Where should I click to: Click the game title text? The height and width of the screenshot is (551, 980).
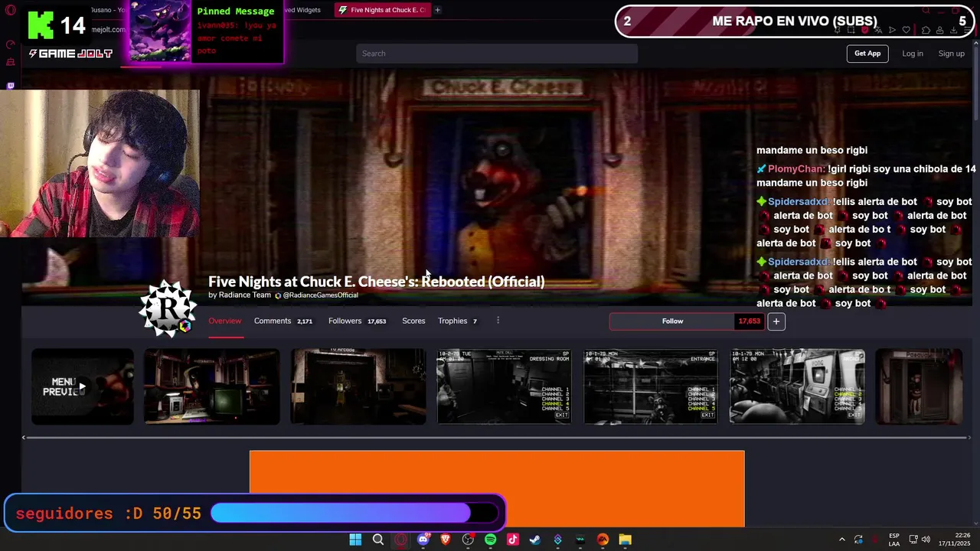[376, 282]
